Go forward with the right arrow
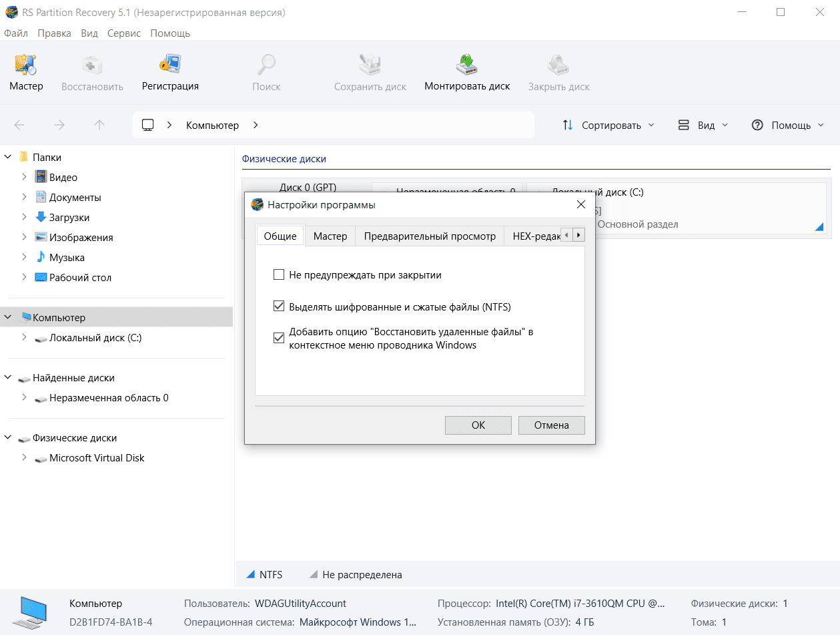The height and width of the screenshot is (635, 840). [x=59, y=125]
